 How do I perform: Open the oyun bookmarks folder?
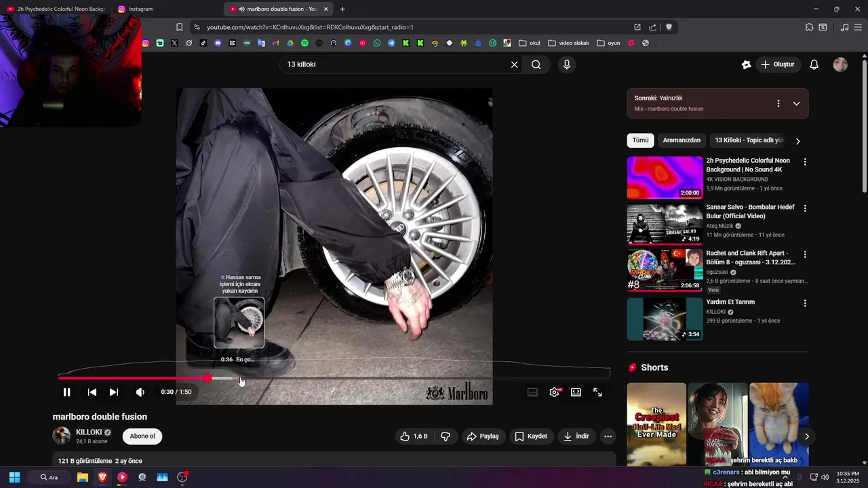click(608, 43)
